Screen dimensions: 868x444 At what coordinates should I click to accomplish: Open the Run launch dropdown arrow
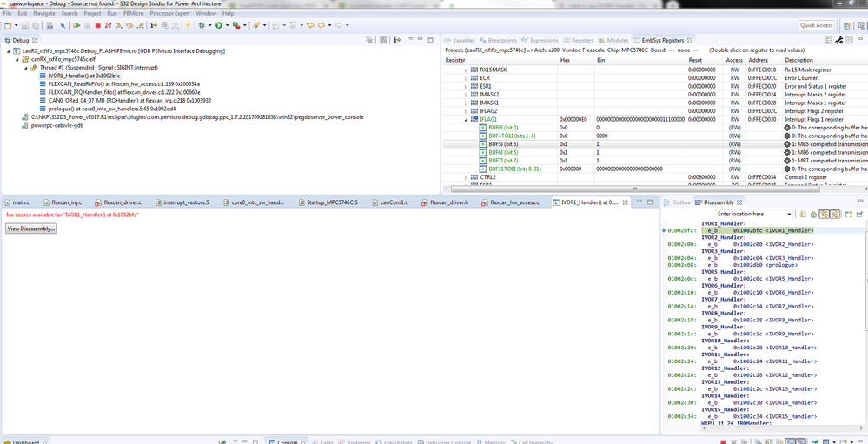(227, 25)
